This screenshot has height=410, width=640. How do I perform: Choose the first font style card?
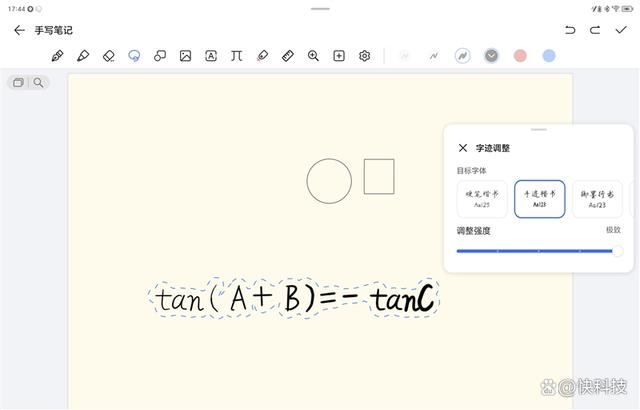click(x=482, y=199)
